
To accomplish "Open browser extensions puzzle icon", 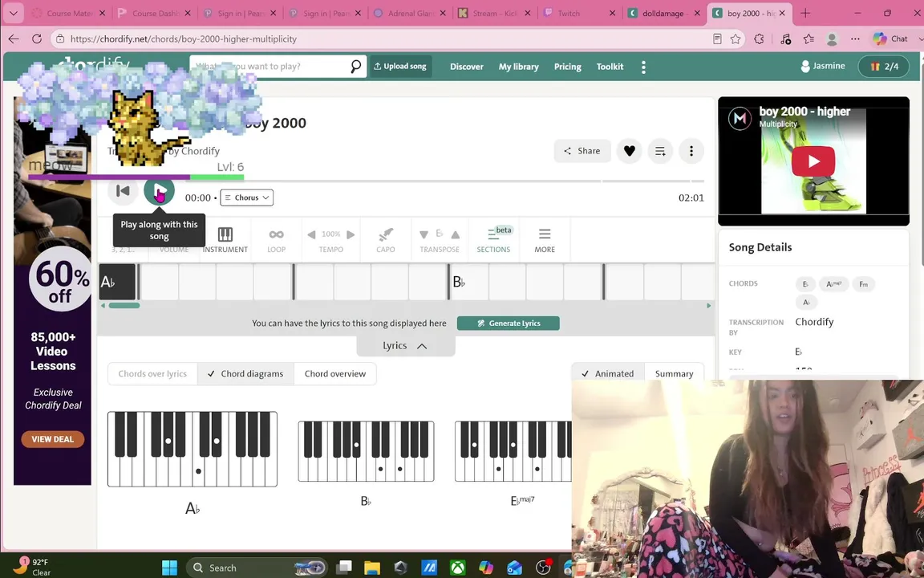I will pyautogui.click(x=759, y=39).
